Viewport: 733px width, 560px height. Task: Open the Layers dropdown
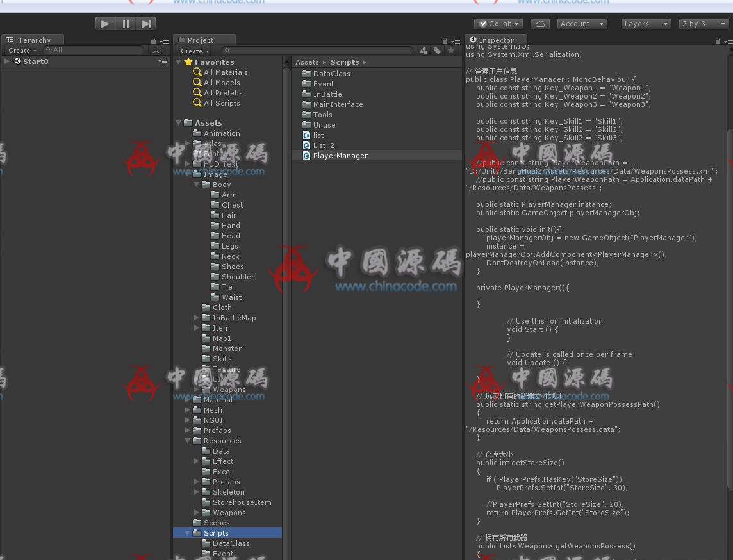(x=646, y=24)
